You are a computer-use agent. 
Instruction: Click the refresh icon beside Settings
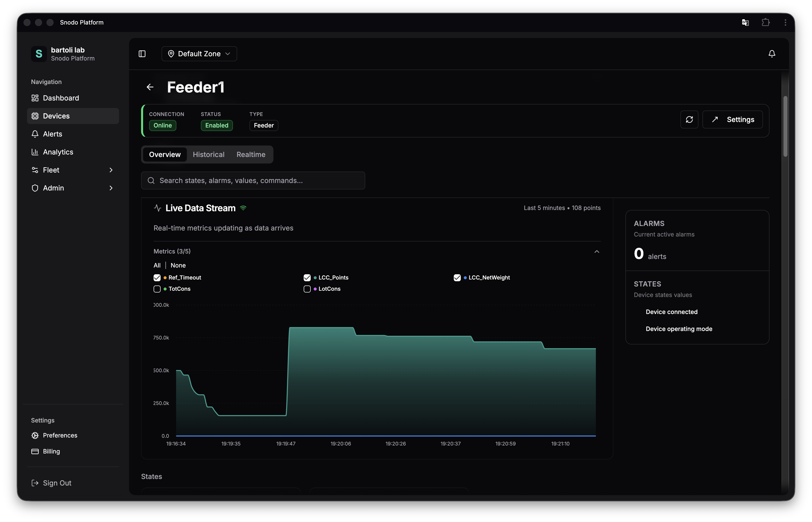[689, 119]
